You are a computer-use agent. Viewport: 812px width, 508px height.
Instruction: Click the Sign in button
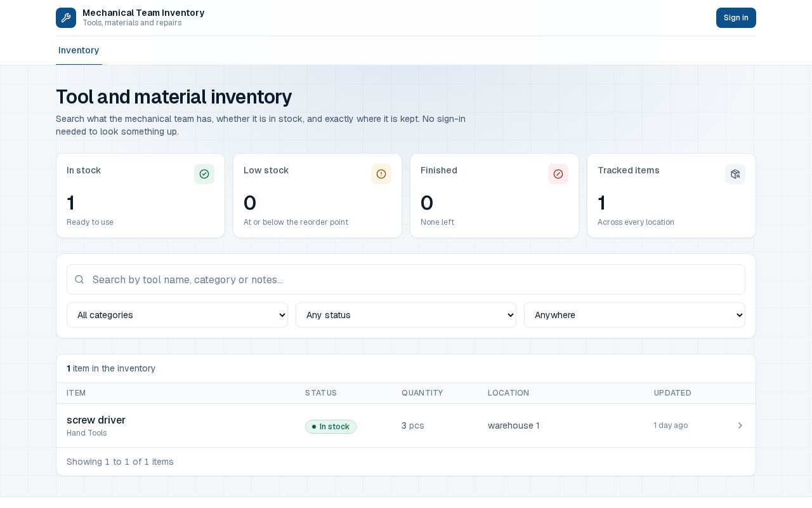736,18
